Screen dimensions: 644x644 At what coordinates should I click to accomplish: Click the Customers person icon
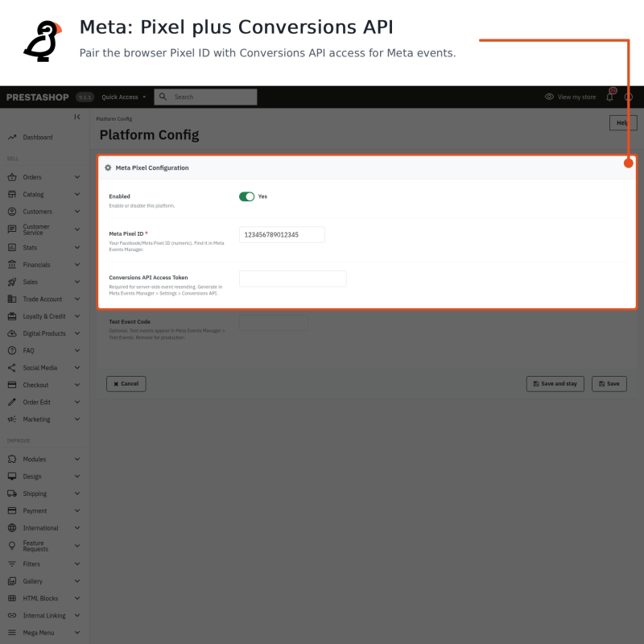[12, 212]
